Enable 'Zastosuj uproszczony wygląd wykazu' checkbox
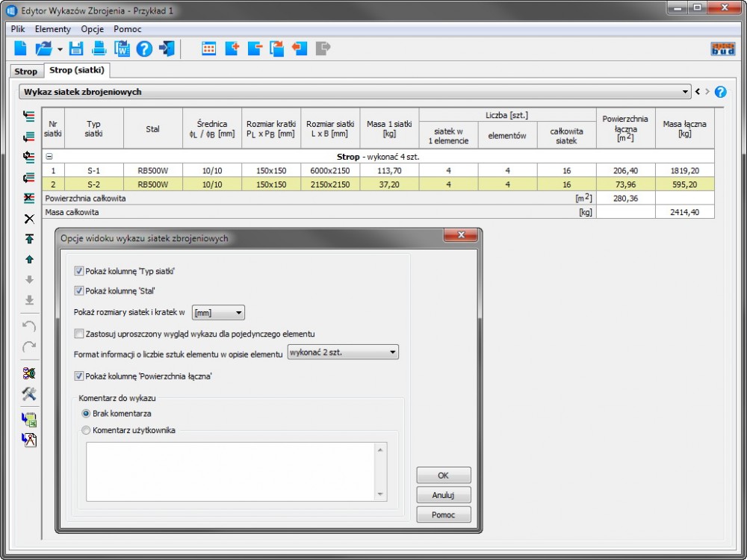Viewport: 747px width, 560px height. pyautogui.click(x=79, y=334)
